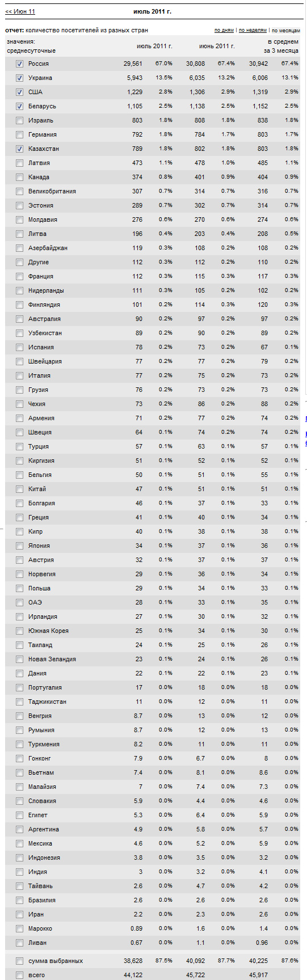The height and width of the screenshot is (980, 307).
Task: Tick the Япония checkbox
Action: pyautogui.click(x=20, y=546)
